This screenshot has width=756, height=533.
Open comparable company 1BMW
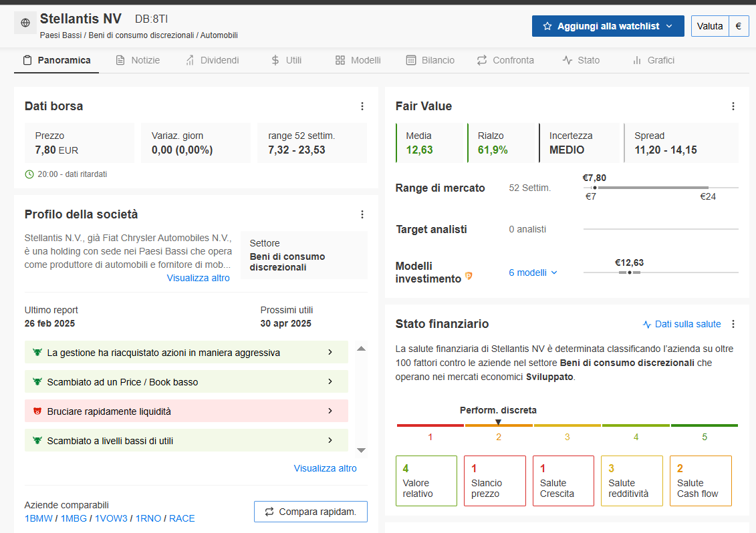39,518
